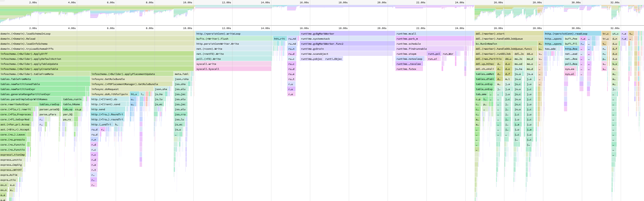
Task: Click the runtime.systemstack frame
Action: tap(347, 39)
